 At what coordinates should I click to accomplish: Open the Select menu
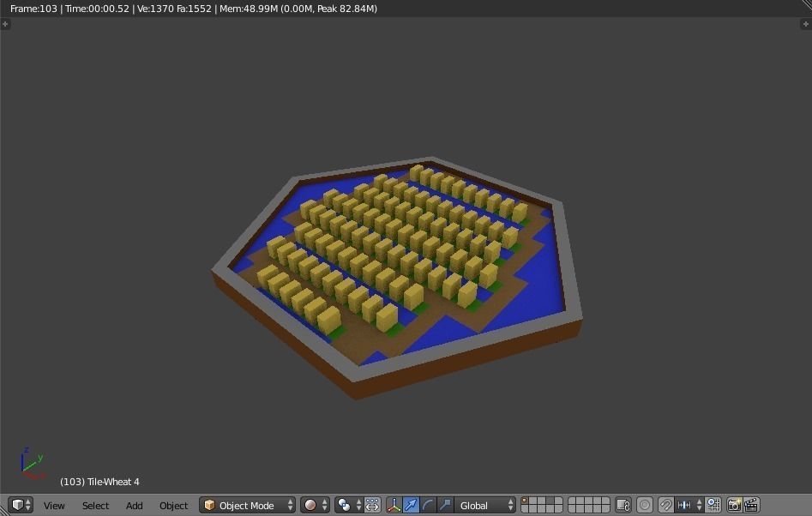(95, 506)
